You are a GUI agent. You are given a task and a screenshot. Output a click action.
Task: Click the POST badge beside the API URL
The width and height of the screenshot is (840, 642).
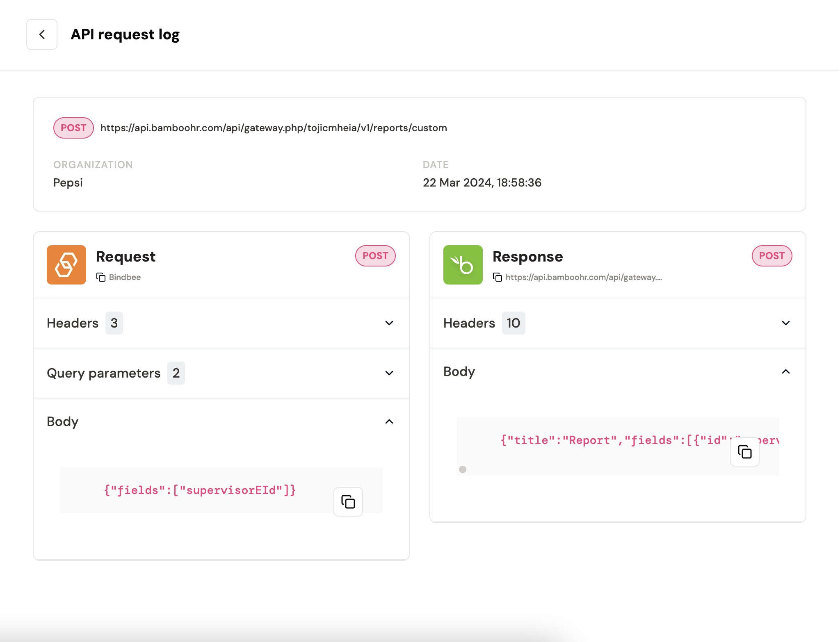pyautogui.click(x=73, y=128)
